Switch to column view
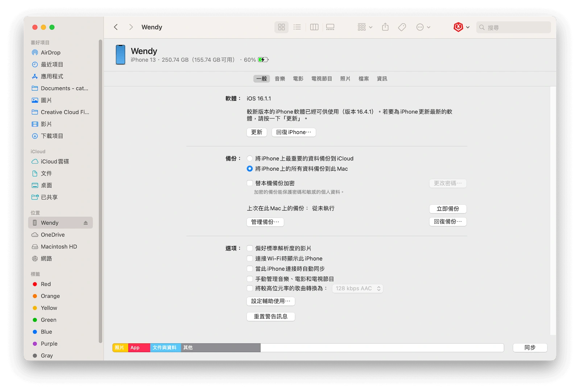580x392 pixels. point(314,27)
